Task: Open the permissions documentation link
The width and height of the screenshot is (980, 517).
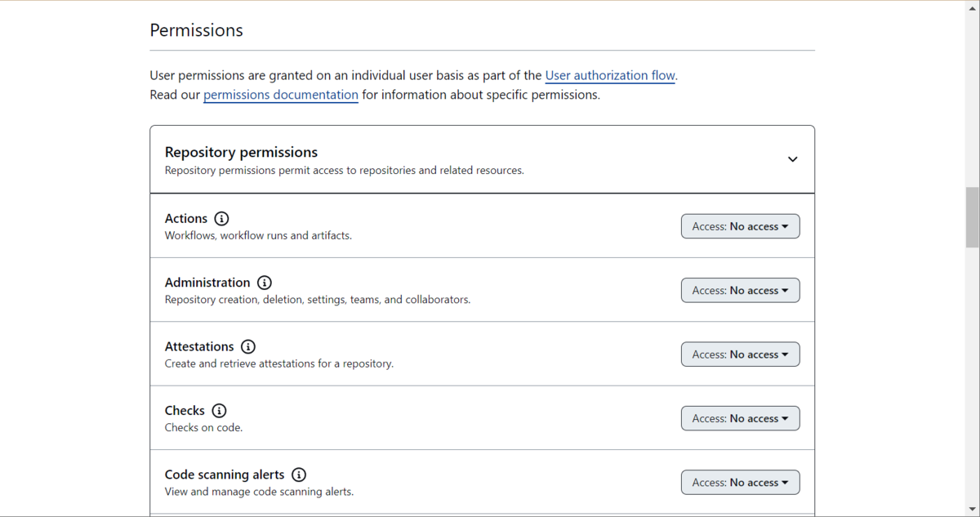Action: [280, 95]
